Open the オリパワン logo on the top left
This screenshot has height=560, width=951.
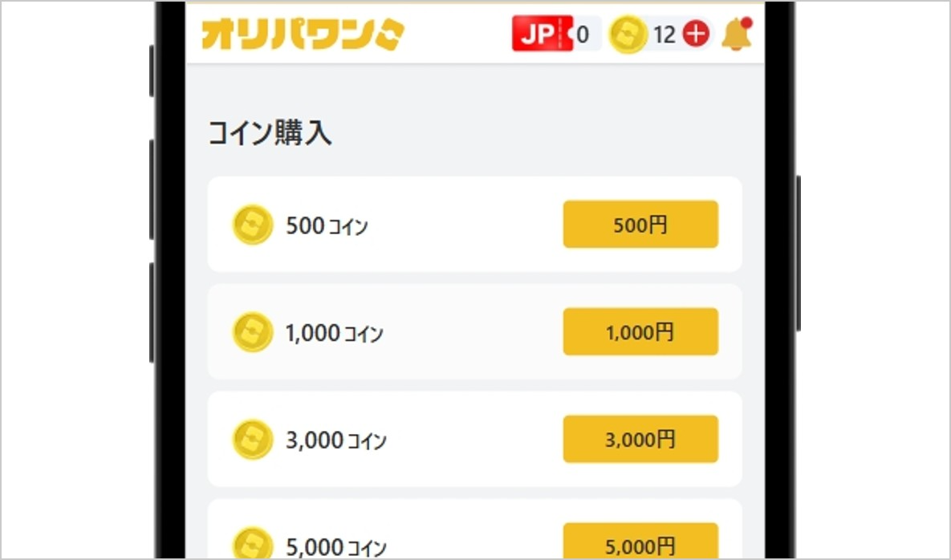point(301,34)
